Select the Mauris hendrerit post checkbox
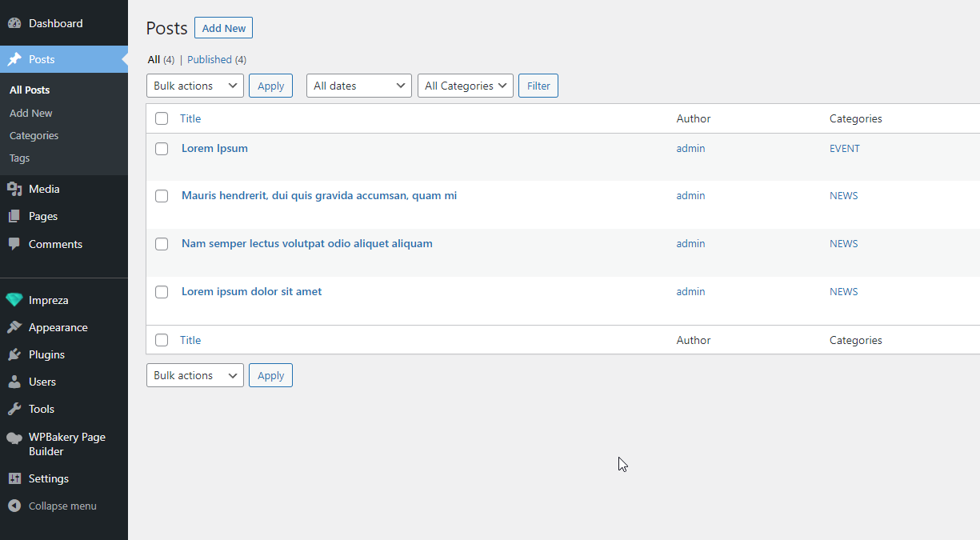This screenshot has width=980, height=540. [x=162, y=196]
